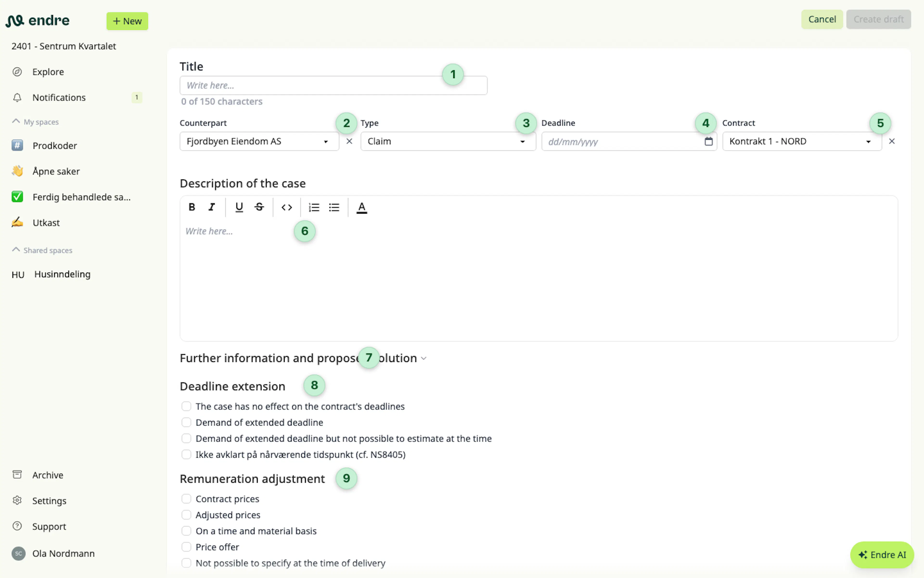Insert numbered list
Viewport: 924px width, 578px height.
coord(314,207)
